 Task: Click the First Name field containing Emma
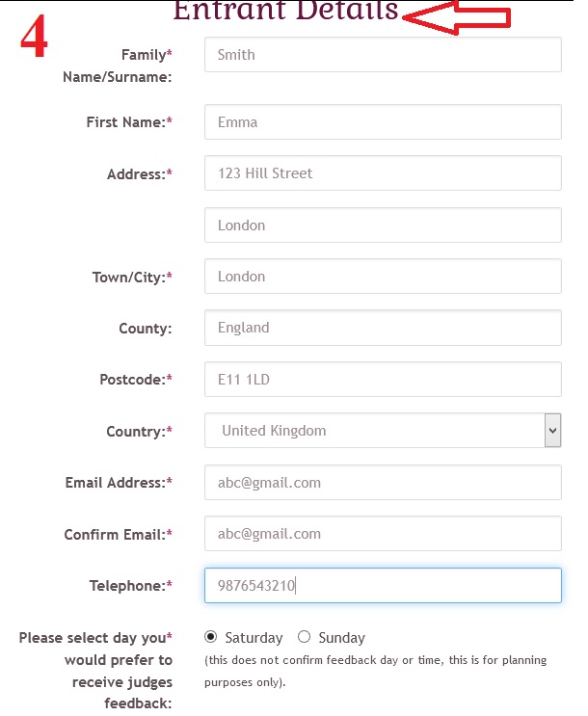click(x=383, y=122)
